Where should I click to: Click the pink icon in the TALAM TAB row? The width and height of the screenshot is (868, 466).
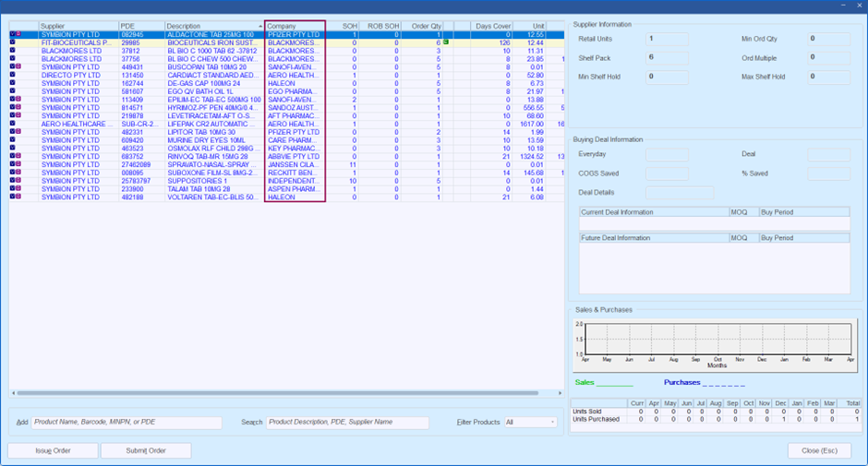coord(18,188)
